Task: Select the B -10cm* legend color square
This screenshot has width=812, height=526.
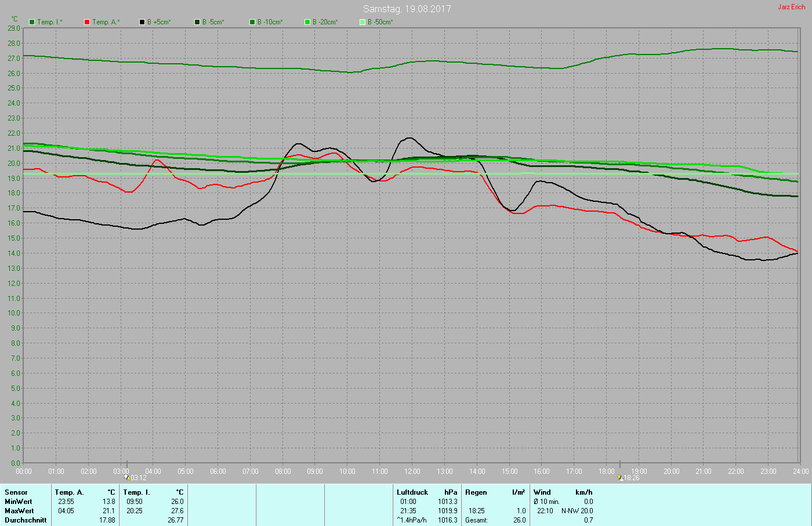Action: point(252,22)
